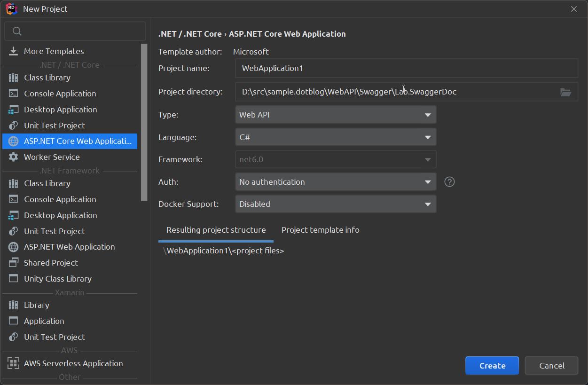
Task: Select the Class Library template under .NET Core
Action: pos(47,77)
